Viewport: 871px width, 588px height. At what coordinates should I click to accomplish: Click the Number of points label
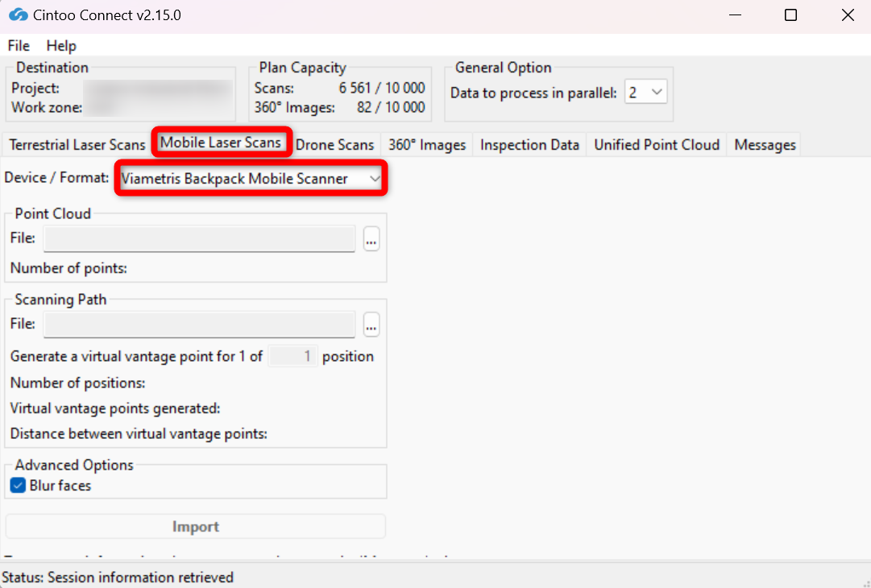click(68, 268)
